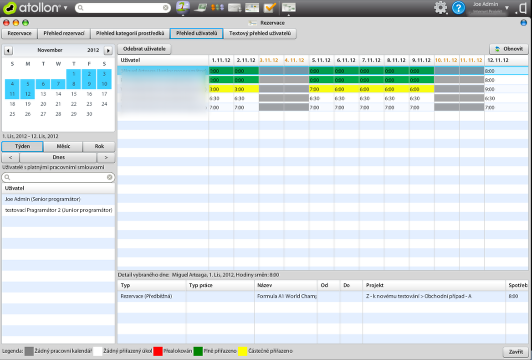Select the Rezervace (Předběžná) detail row
This screenshot has width=532, height=360.
pos(323,296)
